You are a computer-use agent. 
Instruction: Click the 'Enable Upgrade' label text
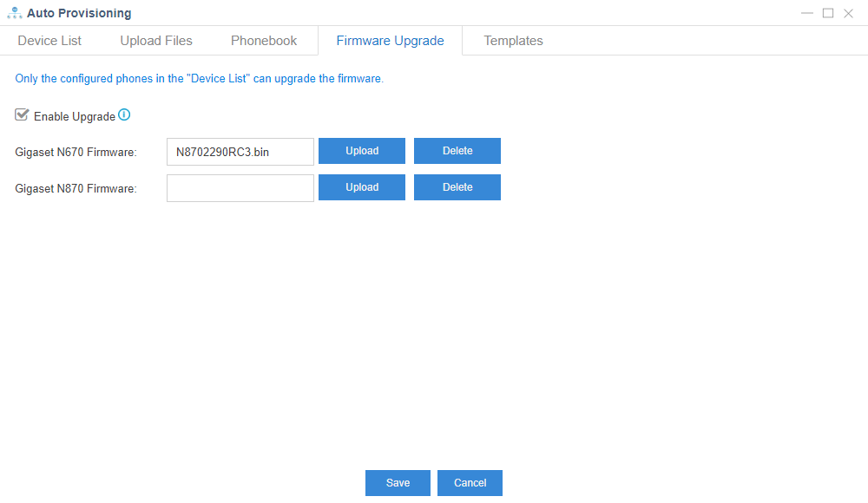(x=75, y=116)
